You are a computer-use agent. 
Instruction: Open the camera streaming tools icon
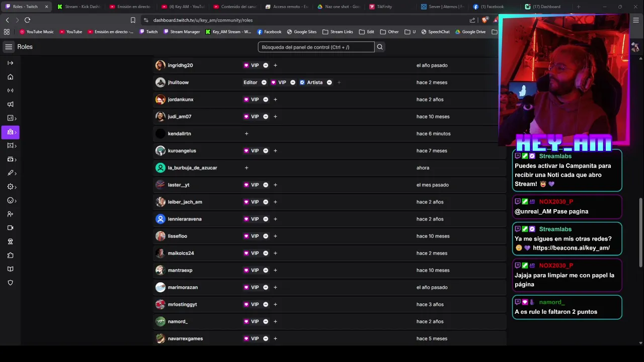tap(10, 228)
